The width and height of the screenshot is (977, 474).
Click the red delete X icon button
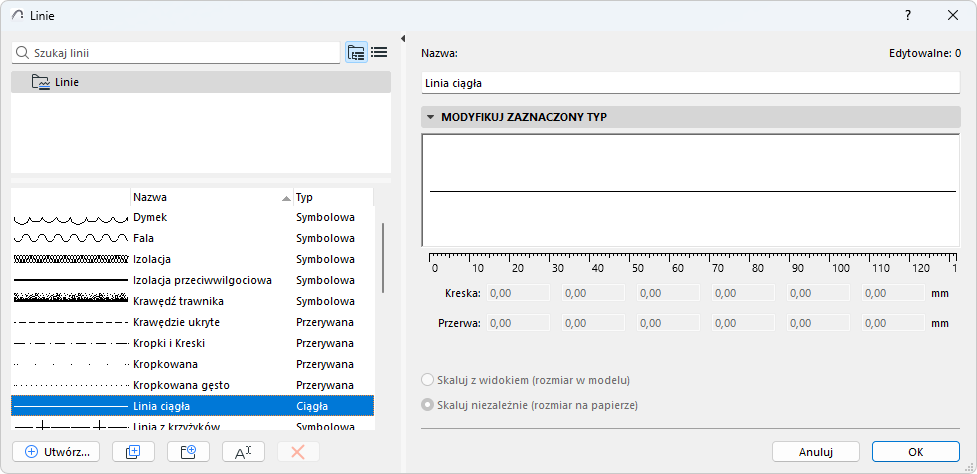tap(298, 452)
